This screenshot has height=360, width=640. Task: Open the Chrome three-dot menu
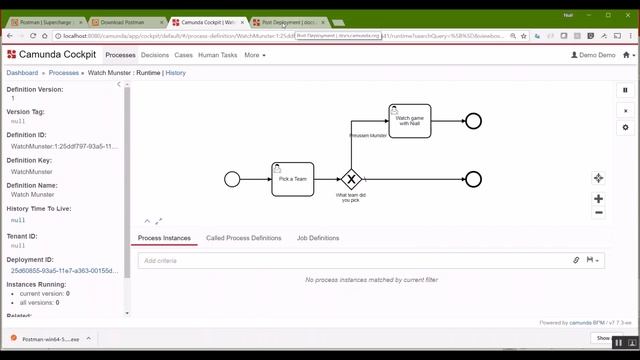(631, 36)
